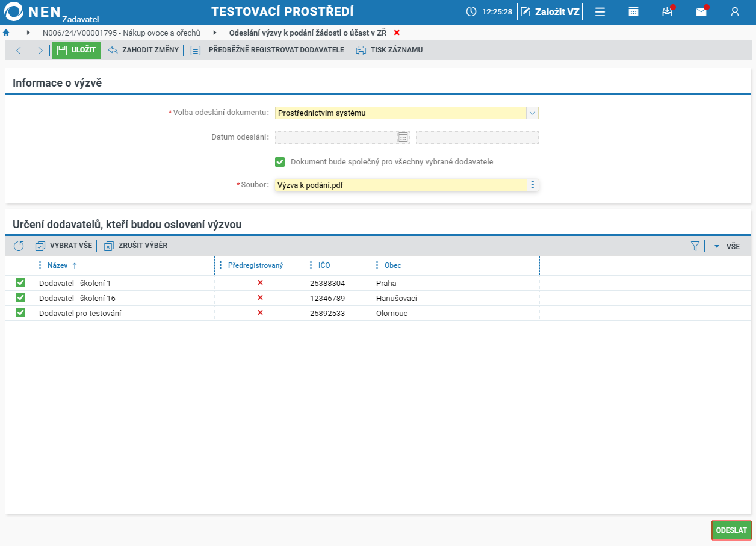Uncheck Dodavatel pro testování row checkbox
Viewport: 756px width, 546px height.
(20, 312)
